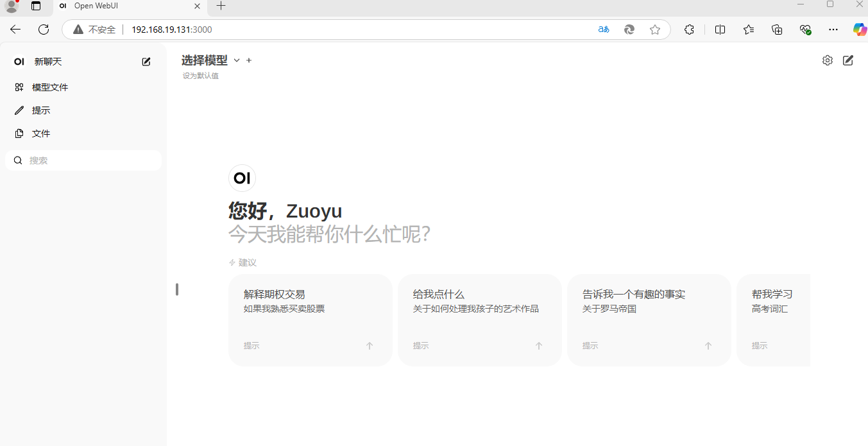Screen dimensions: 868x446
Task: Add this page to favorites star icon
Action: click(655, 30)
